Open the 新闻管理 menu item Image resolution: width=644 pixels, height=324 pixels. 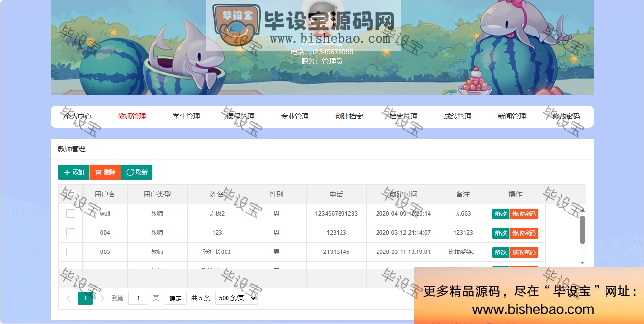pyautogui.click(x=512, y=117)
